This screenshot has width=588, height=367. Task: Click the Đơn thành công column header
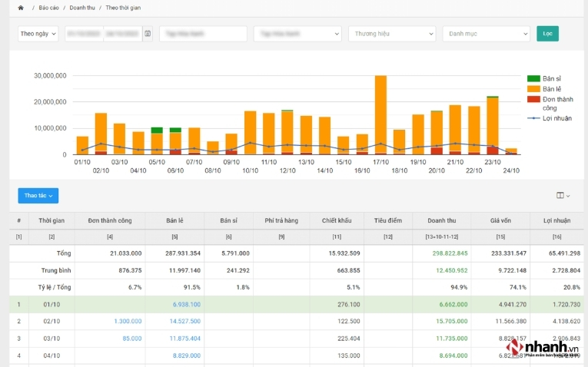pos(110,220)
